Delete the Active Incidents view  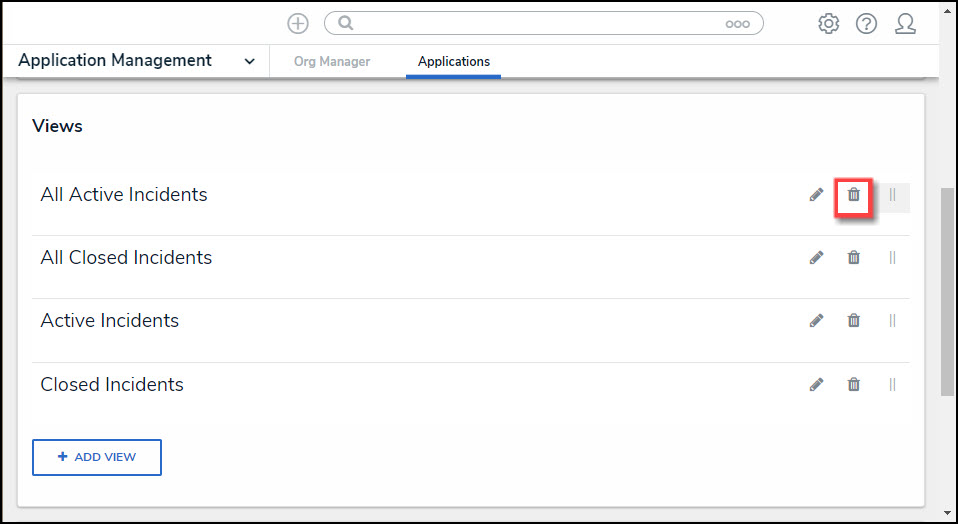click(x=854, y=321)
